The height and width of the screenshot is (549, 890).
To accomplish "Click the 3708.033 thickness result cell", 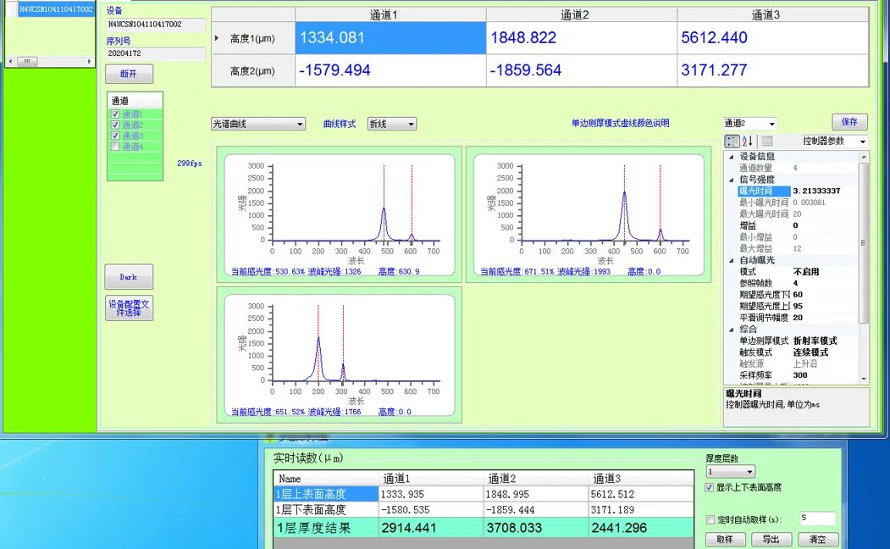I will tap(536, 528).
